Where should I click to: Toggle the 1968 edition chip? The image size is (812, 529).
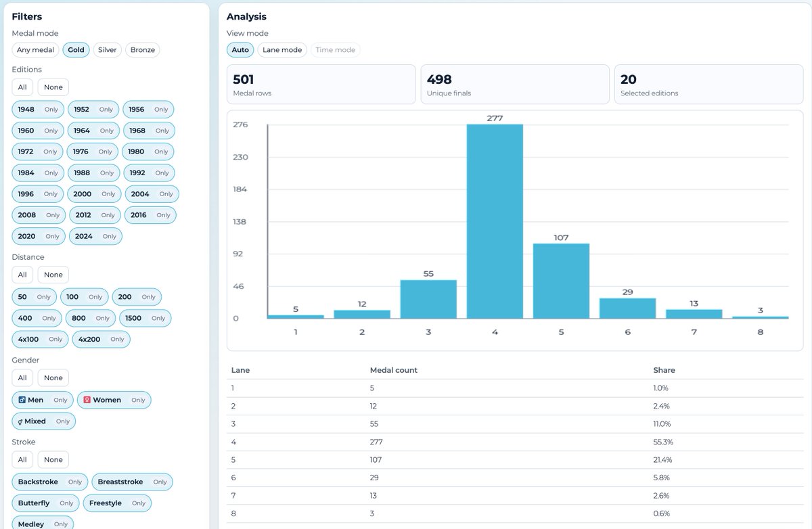click(137, 131)
